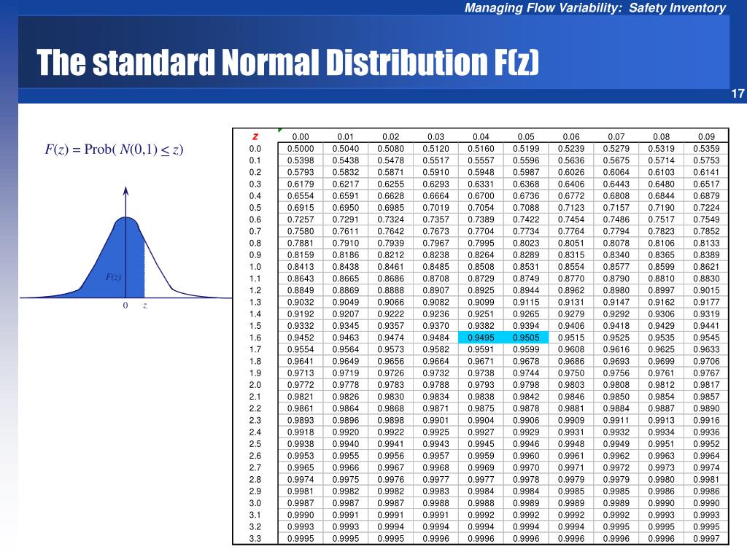Screen dimensions: 747x560
Task: Click the red z header of the table
Action: pos(255,136)
